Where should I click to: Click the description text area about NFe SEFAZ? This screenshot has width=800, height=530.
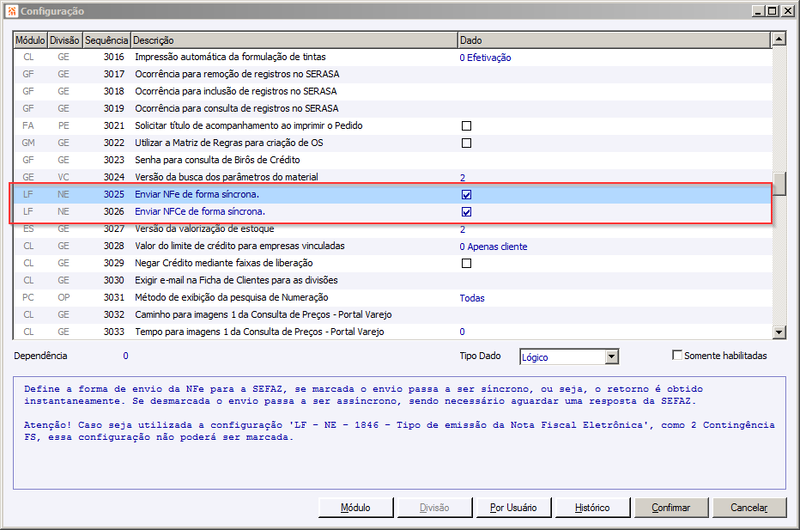coord(399,433)
